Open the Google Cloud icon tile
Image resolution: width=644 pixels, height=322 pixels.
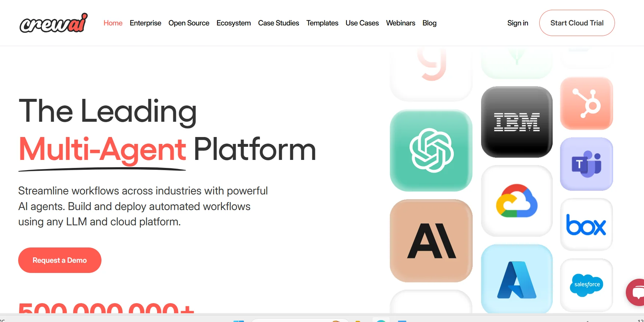[517, 201]
